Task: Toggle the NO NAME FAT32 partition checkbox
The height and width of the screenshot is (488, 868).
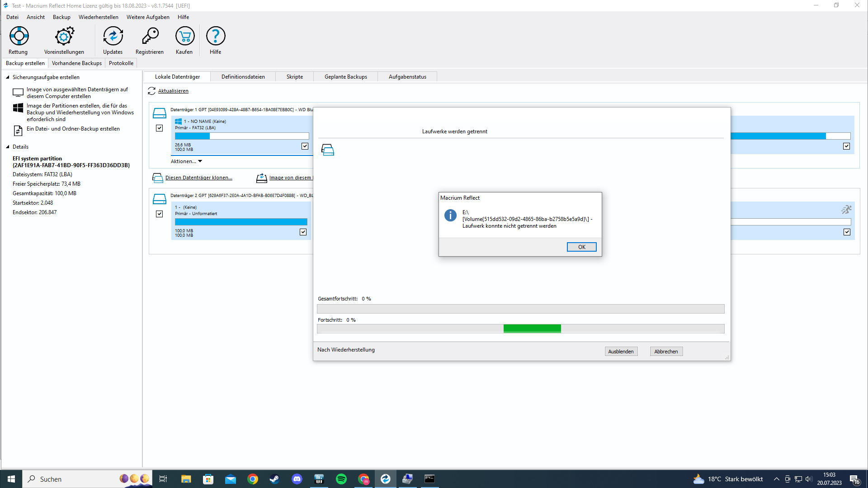Action: point(305,146)
